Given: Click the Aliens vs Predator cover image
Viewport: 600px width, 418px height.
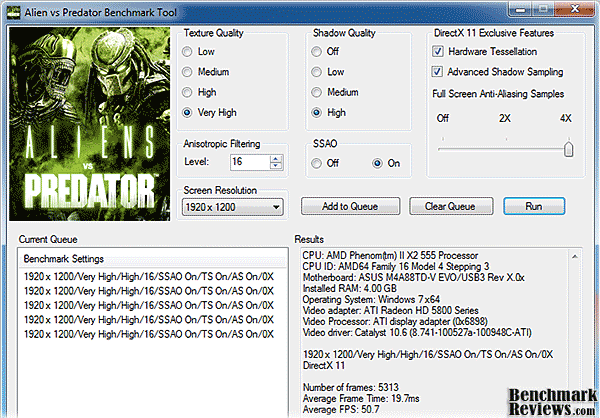Looking at the screenshot, I should pyautogui.click(x=90, y=124).
